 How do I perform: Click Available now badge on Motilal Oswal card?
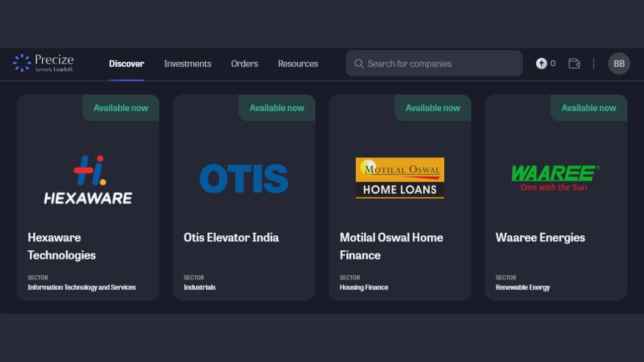point(433,108)
